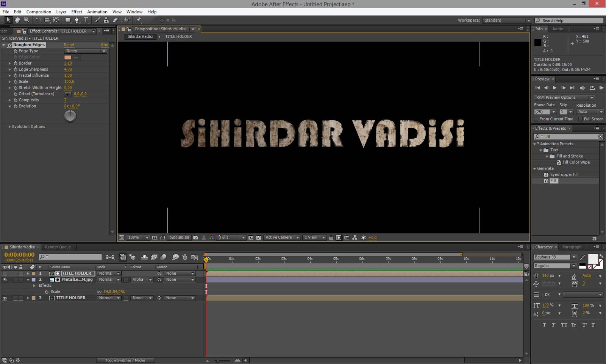Select Fill Color Wipe preset

click(576, 162)
